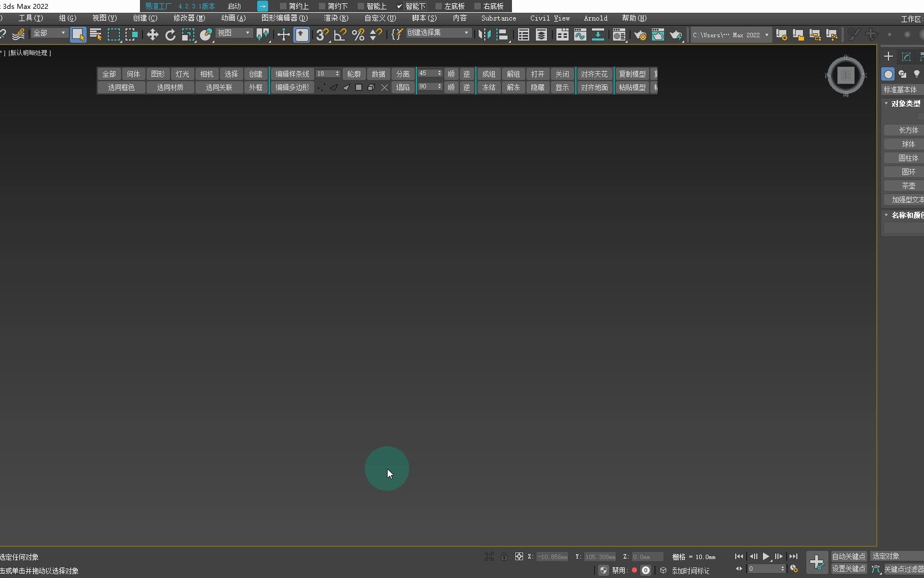Viewport: 924px width, 578px height.
Task: Toggle the 设置关键点 set key mode
Action: point(848,569)
